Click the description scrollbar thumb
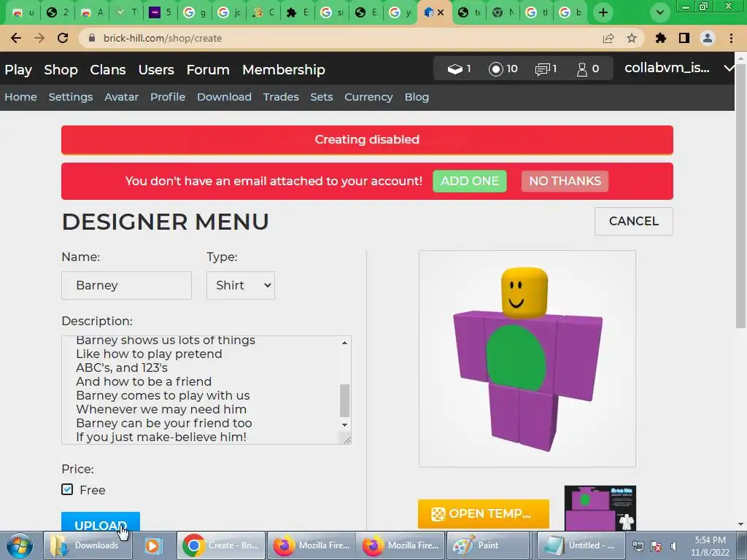The image size is (747, 560). tap(344, 400)
